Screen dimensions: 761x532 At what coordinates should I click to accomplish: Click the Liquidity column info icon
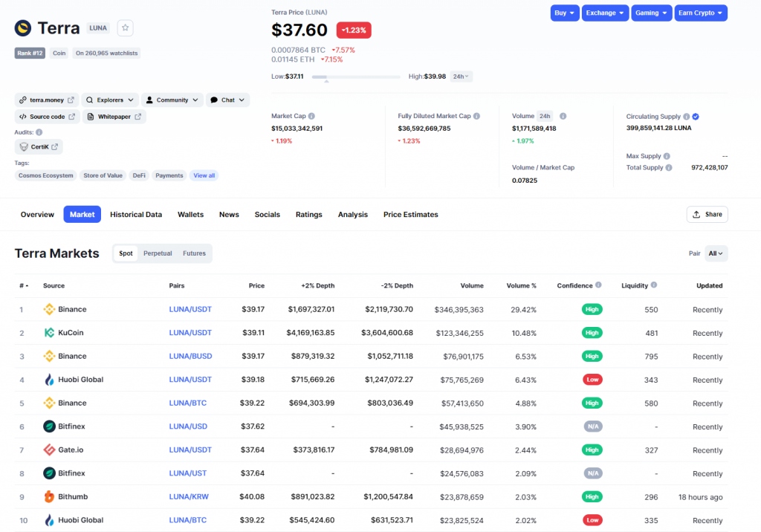[654, 285]
